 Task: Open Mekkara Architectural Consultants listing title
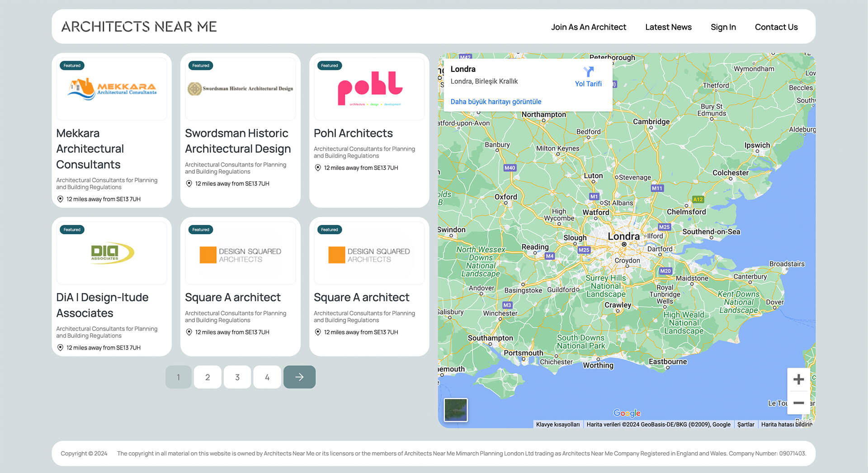click(x=90, y=149)
